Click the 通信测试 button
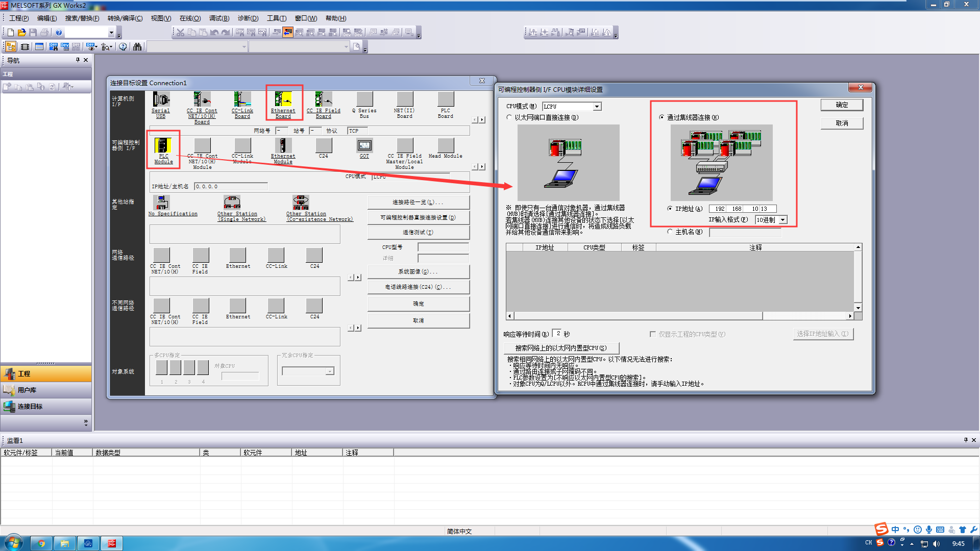980x551 pixels. point(418,233)
